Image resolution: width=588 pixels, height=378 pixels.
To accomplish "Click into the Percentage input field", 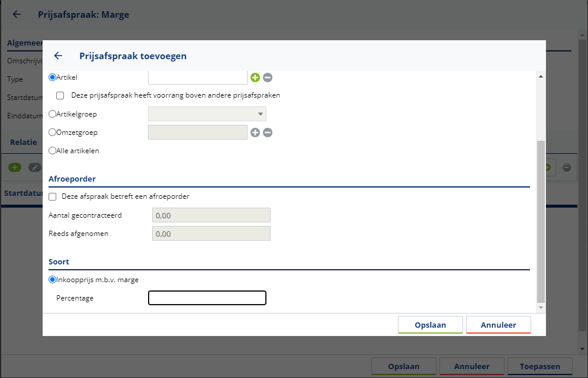I will (207, 298).
